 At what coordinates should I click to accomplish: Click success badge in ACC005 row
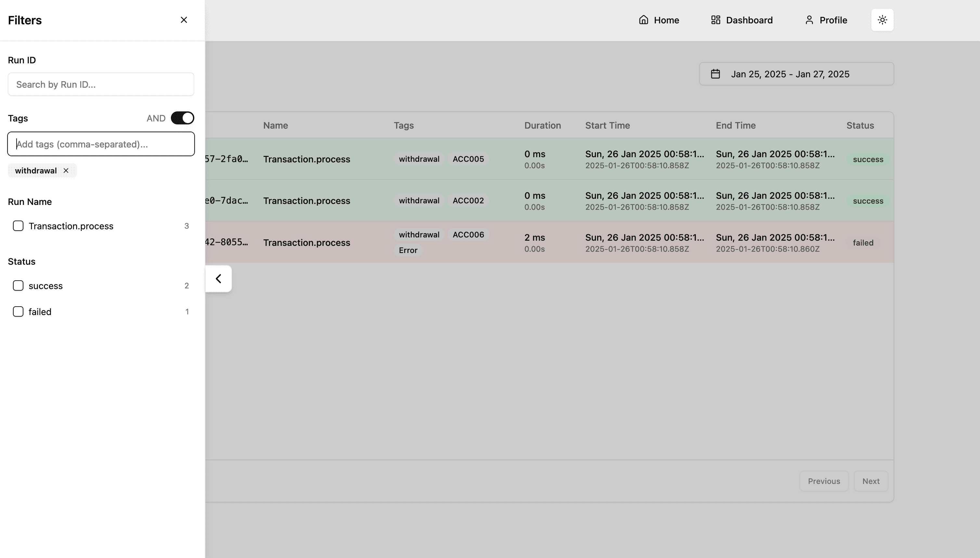[868, 159]
